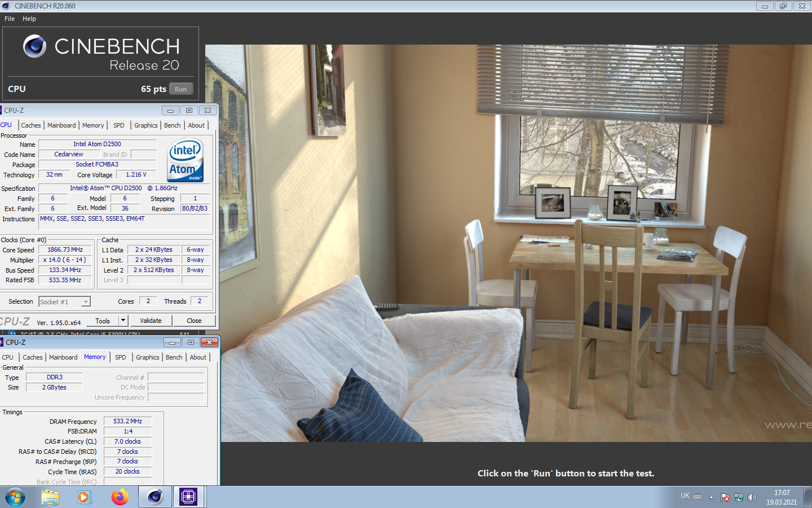Click the memory Type DDR3 value
The height and width of the screenshot is (508, 812).
coord(54,377)
